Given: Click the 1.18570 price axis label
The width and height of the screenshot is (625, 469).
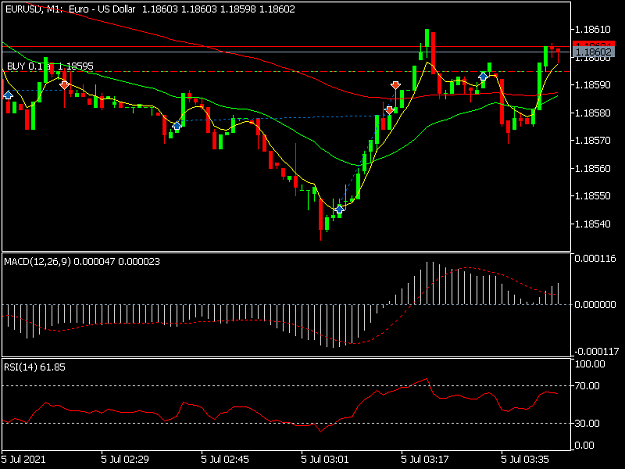Looking at the screenshot, I should click(593, 140).
